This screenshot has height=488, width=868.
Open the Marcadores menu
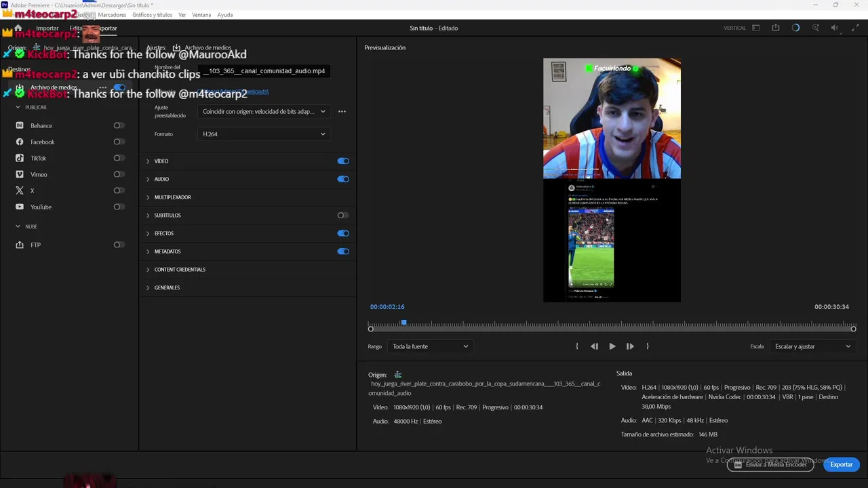[x=112, y=15]
